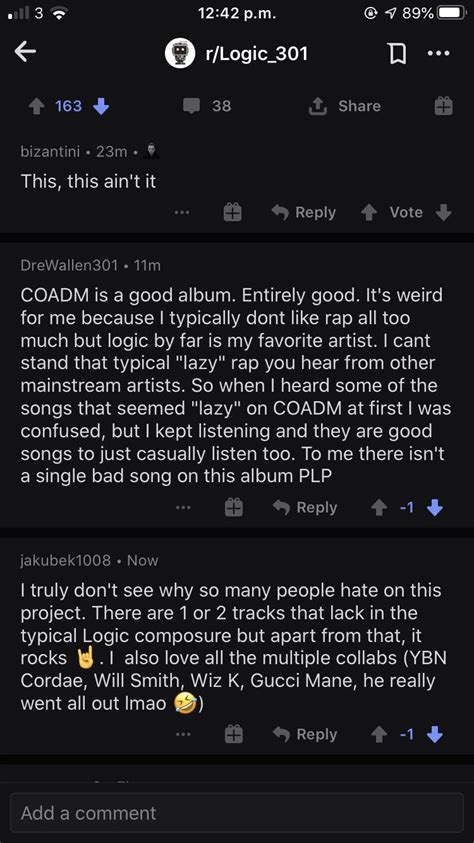Image resolution: width=474 pixels, height=843 pixels.
Task: Share the post using the Share button
Action: pyautogui.click(x=344, y=106)
